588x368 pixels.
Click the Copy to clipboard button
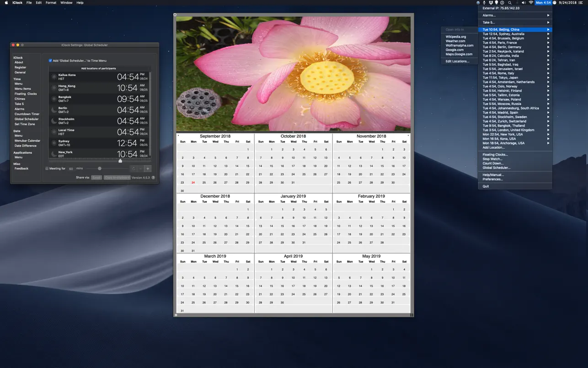(117, 178)
